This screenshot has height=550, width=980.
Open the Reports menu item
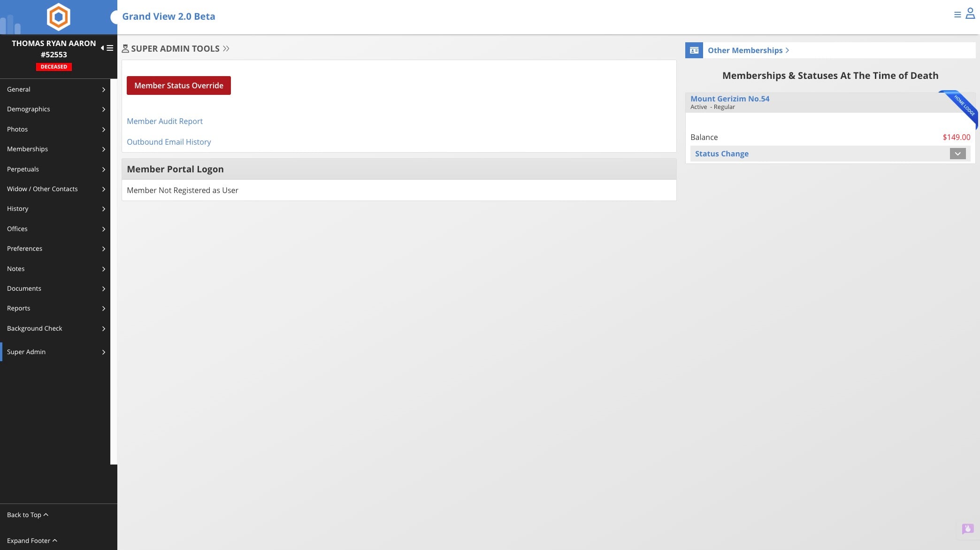click(55, 308)
